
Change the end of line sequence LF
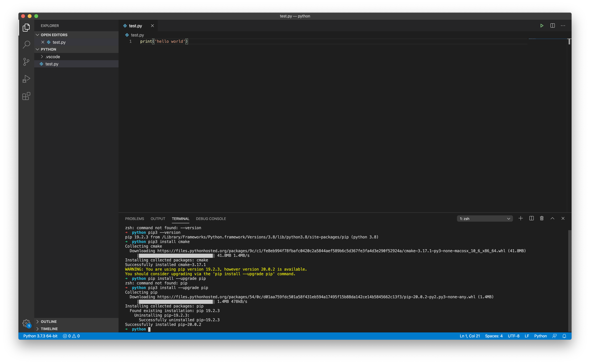tap(527, 336)
